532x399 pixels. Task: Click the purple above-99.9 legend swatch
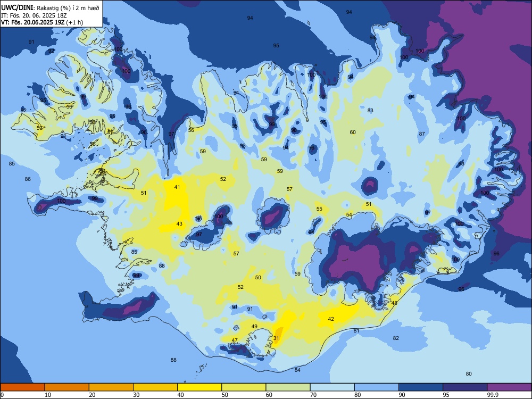point(509,387)
